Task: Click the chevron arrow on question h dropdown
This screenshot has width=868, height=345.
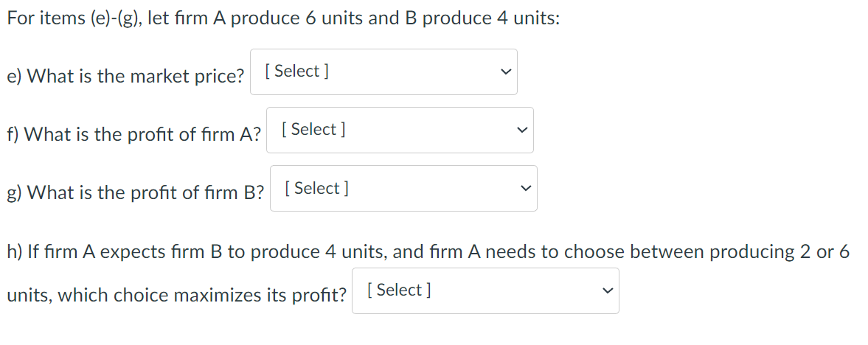Action: coord(607,291)
